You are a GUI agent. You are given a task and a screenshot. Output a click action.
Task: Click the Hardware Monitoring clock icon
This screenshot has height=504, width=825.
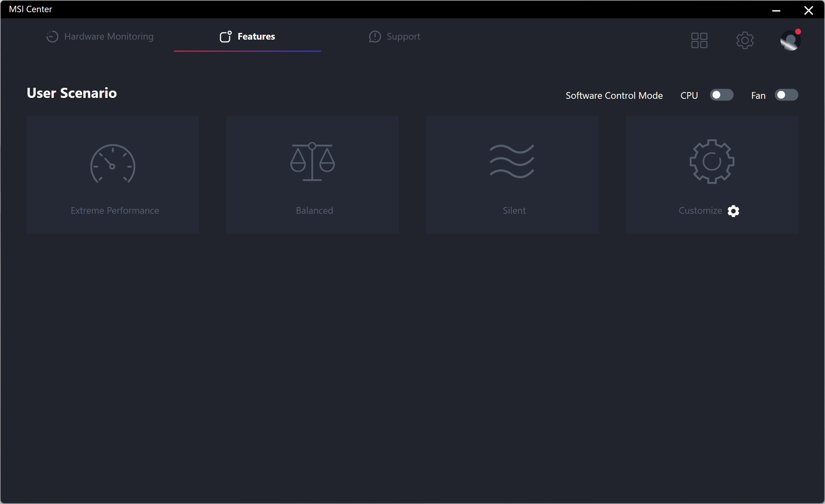[52, 37]
